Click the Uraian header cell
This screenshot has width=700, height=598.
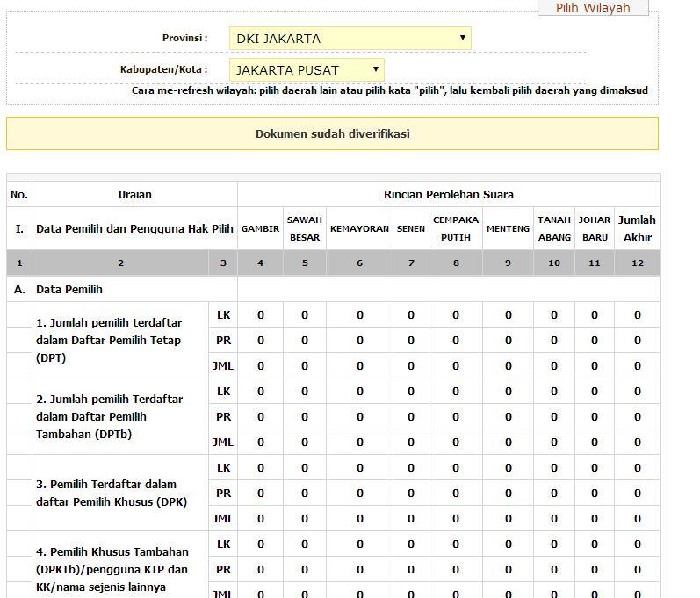pyautogui.click(x=135, y=195)
